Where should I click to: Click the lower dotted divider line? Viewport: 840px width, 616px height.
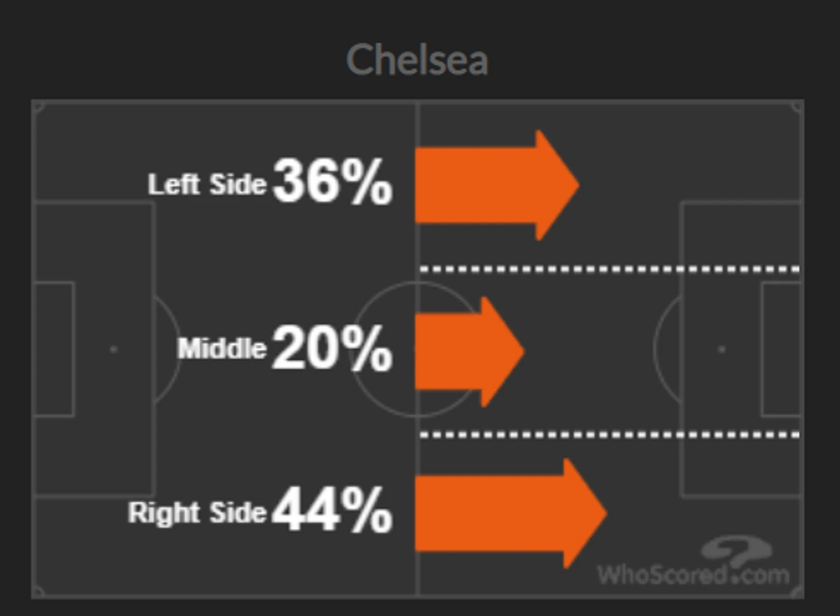pyautogui.click(x=610, y=435)
